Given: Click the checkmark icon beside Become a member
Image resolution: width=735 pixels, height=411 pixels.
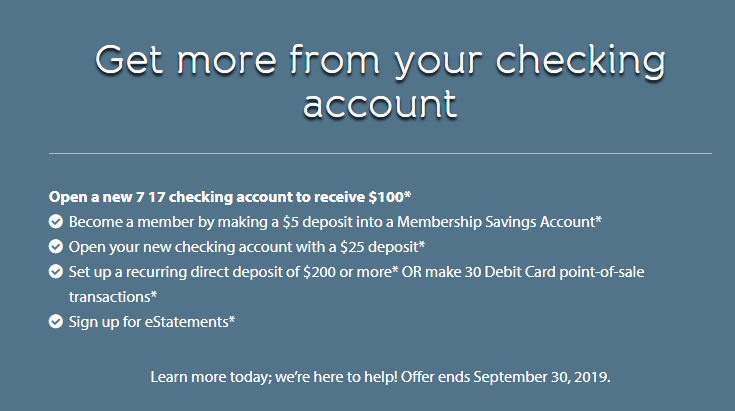Looking at the screenshot, I should pyautogui.click(x=56, y=222).
